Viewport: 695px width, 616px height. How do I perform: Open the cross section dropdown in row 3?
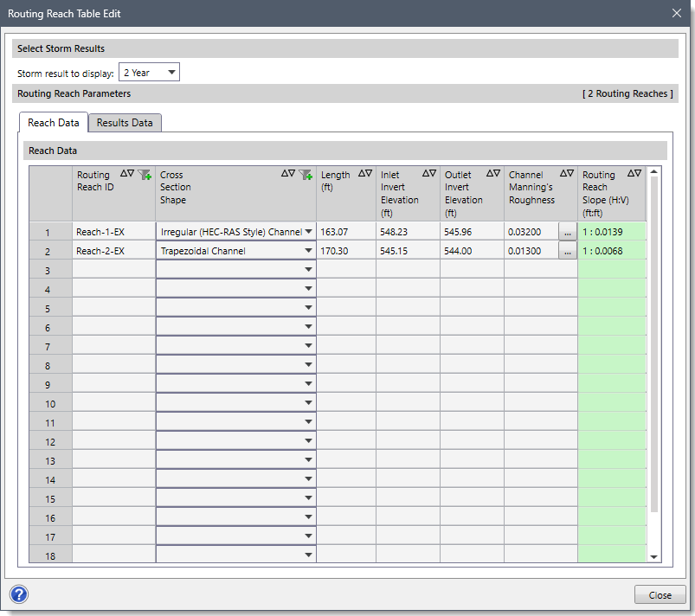pos(308,269)
